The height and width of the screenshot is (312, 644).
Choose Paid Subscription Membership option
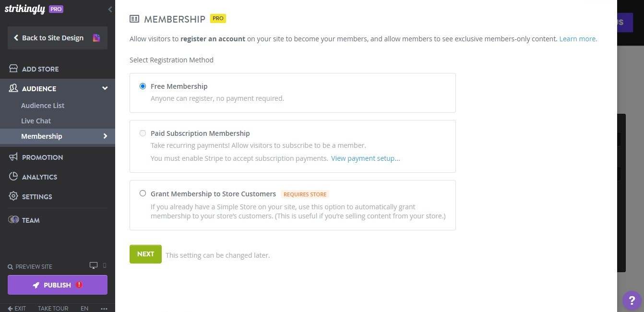pos(143,133)
